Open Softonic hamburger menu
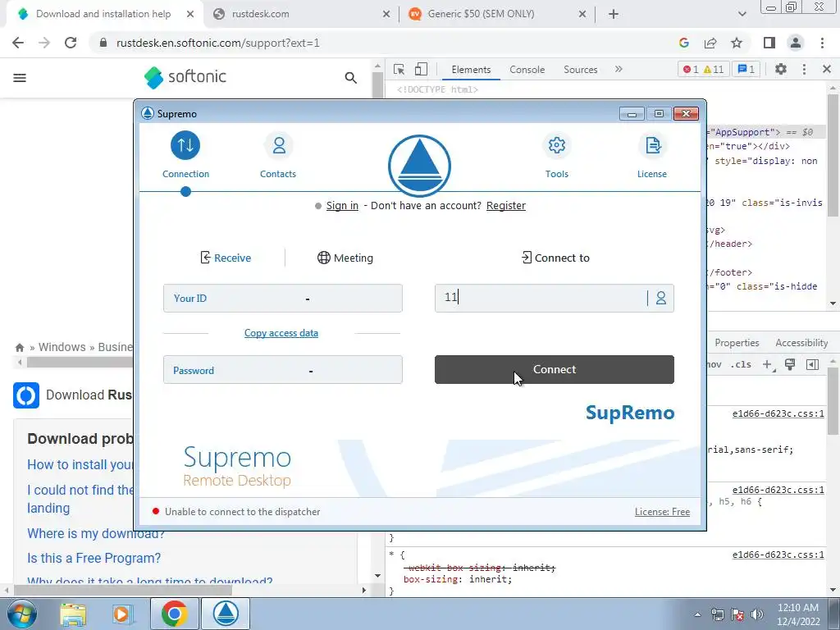This screenshot has width=840, height=630. [x=20, y=78]
